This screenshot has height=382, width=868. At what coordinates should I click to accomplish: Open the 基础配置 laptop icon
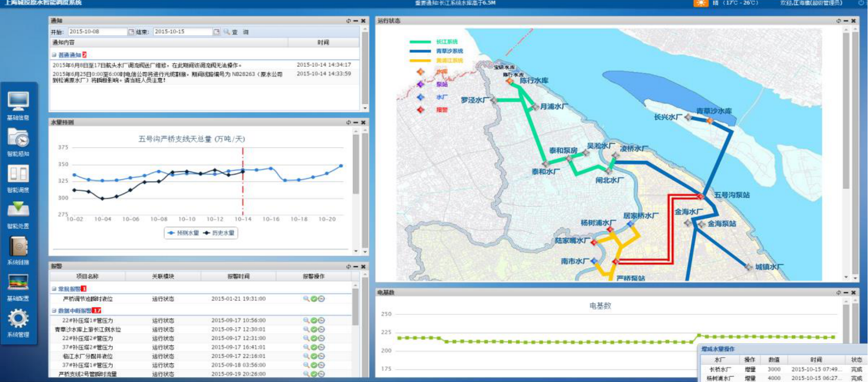pos(18,283)
